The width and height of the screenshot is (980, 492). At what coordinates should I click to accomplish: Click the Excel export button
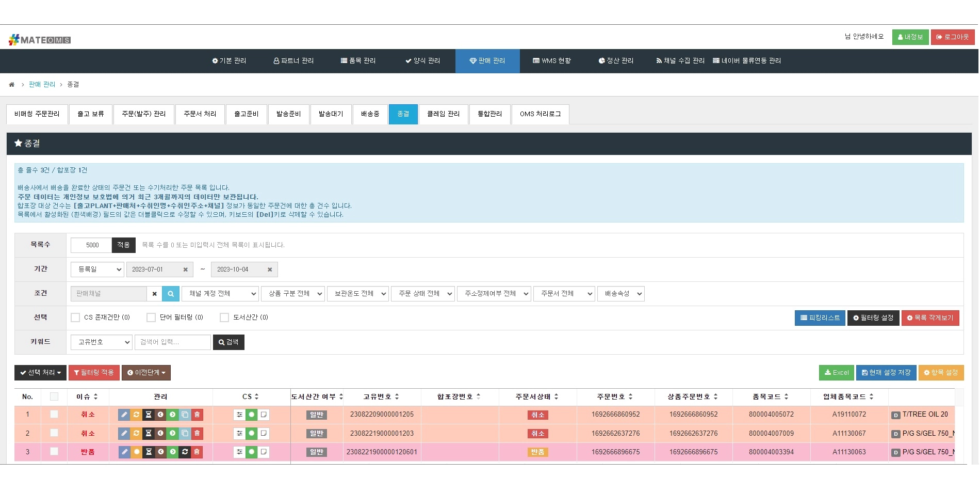click(837, 373)
